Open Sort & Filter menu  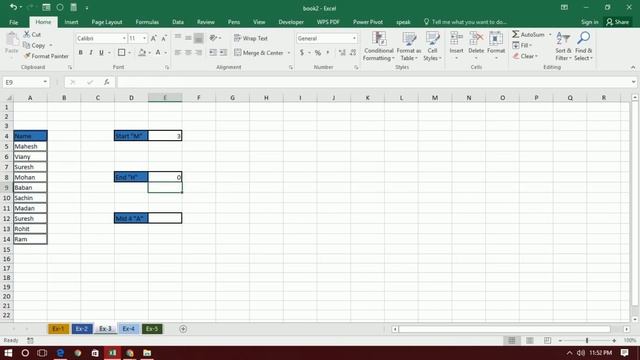point(563,46)
